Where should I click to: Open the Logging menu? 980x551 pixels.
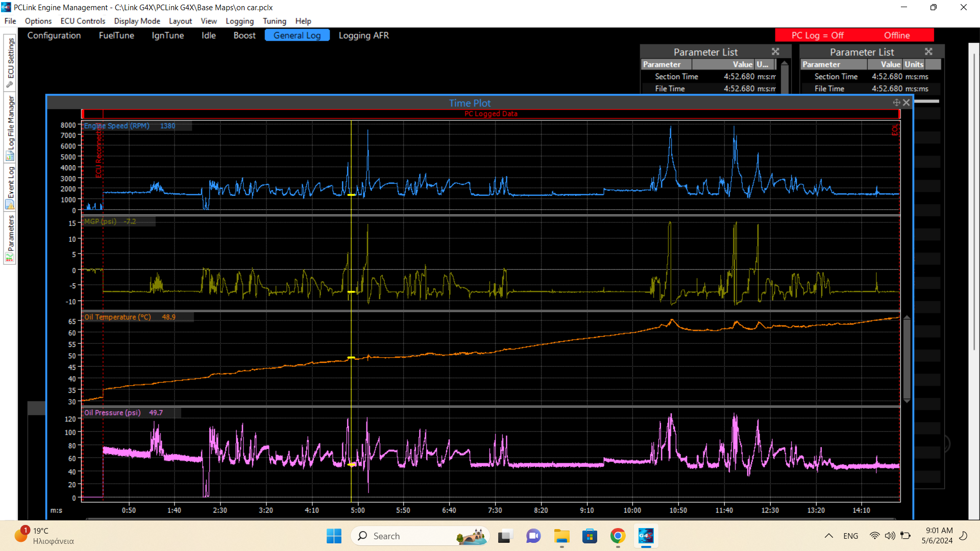point(239,21)
